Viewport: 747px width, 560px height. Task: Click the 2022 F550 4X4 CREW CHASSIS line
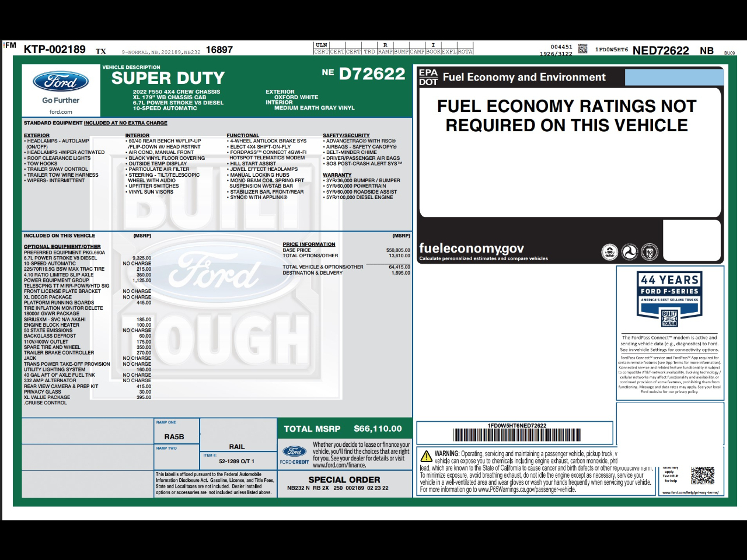(x=177, y=92)
